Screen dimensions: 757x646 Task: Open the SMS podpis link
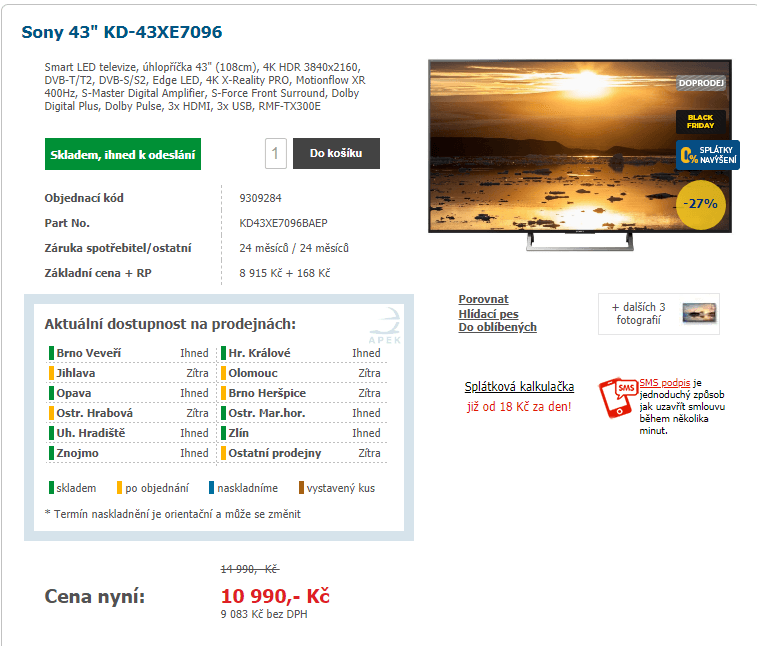(665, 383)
